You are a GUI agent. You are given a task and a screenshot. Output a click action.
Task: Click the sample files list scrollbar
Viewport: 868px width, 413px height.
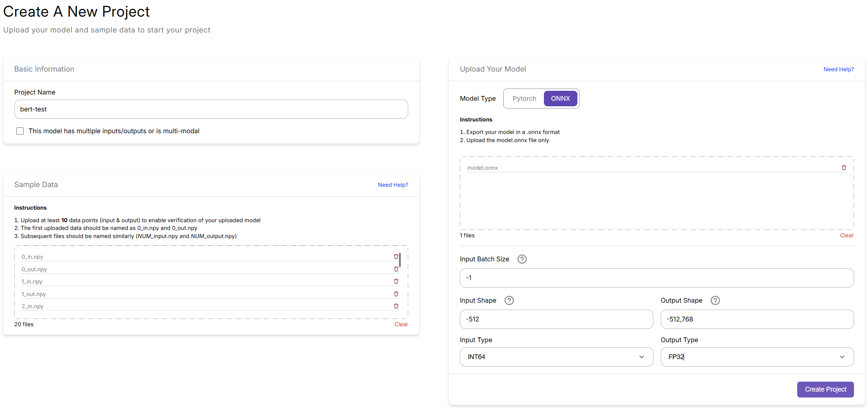coord(400,260)
